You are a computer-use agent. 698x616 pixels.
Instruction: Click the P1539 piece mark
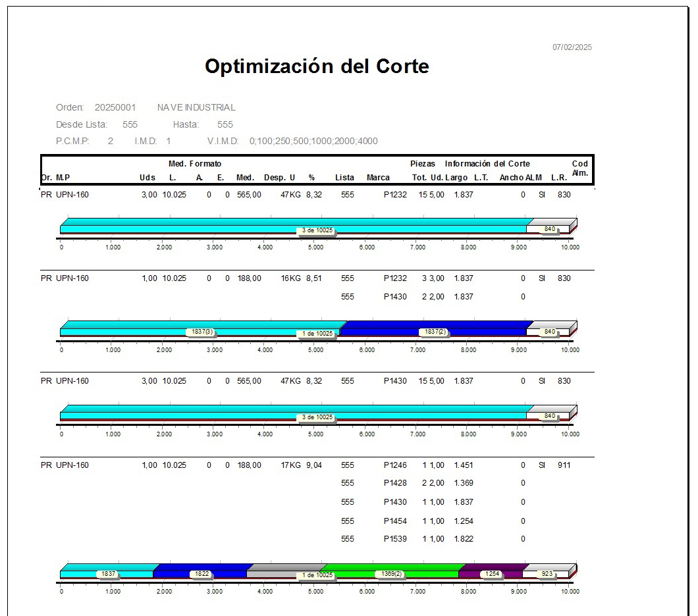(x=395, y=539)
